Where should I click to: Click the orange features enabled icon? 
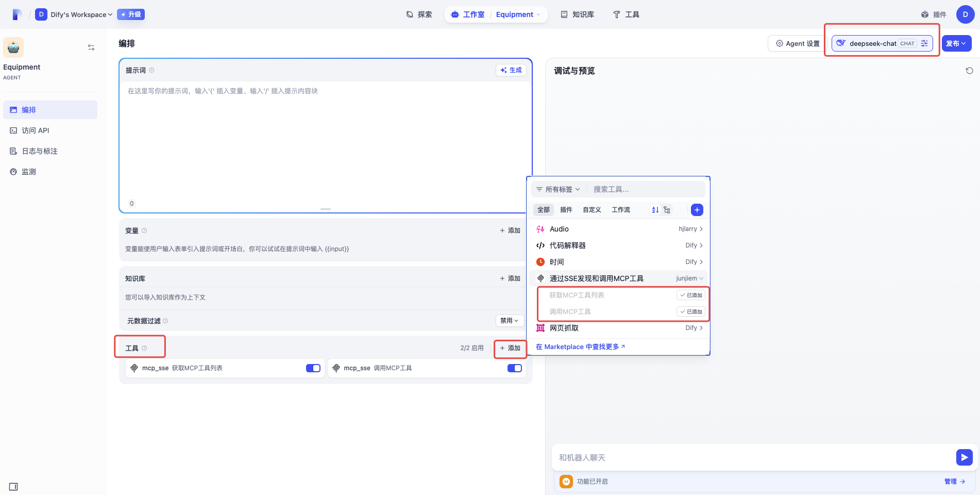pyautogui.click(x=566, y=482)
